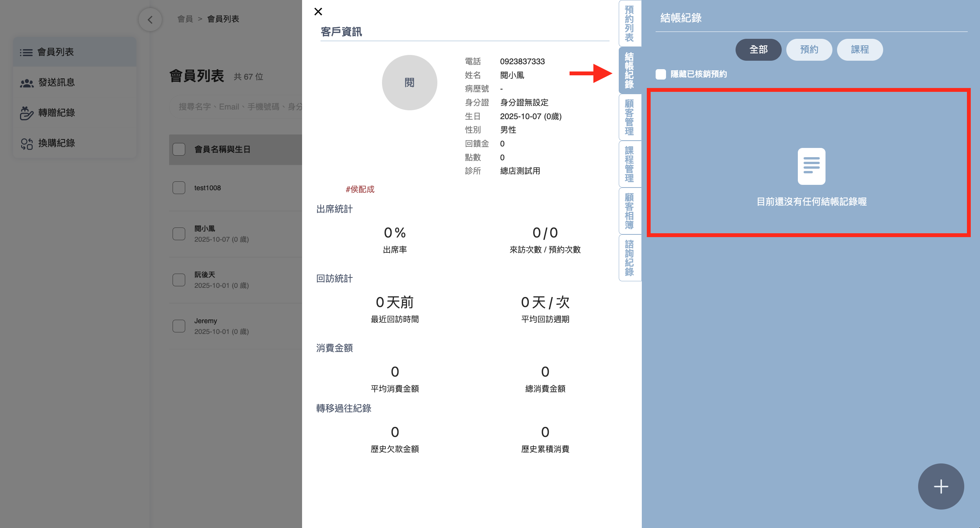
Task: Check the box beside test1008 member
Action: 179,188
